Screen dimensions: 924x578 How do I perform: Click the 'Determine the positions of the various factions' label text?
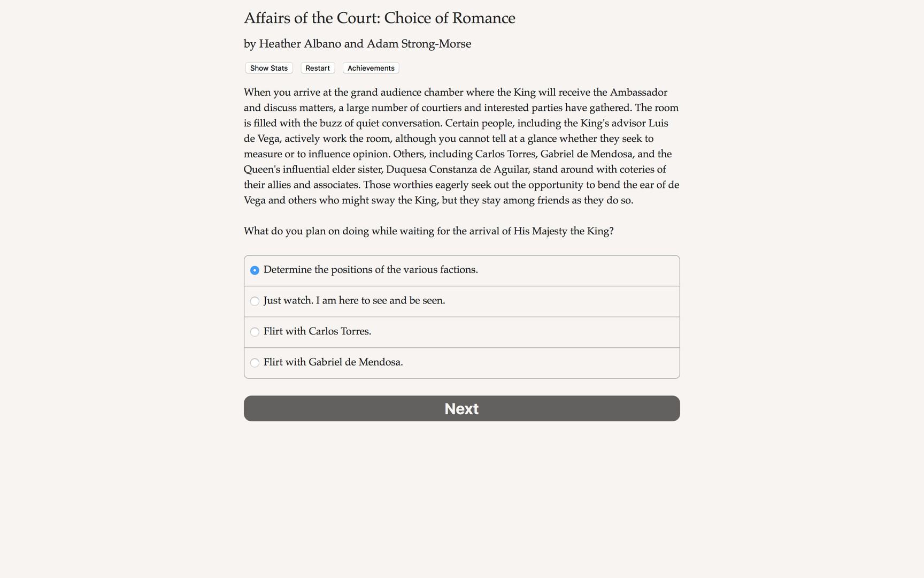coord(371,270)
